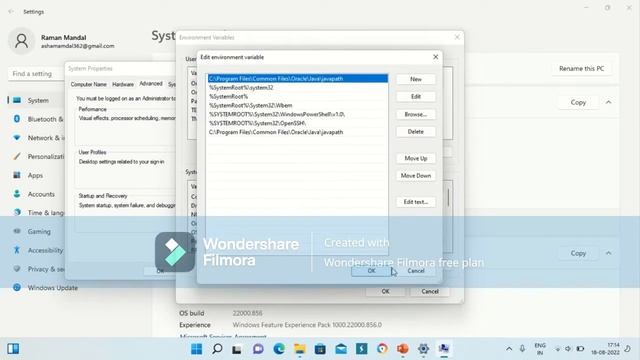Viewport: 640px width, 360px height.
Task: Open Apps in Settings sidebar
Action: click(37, 176)
